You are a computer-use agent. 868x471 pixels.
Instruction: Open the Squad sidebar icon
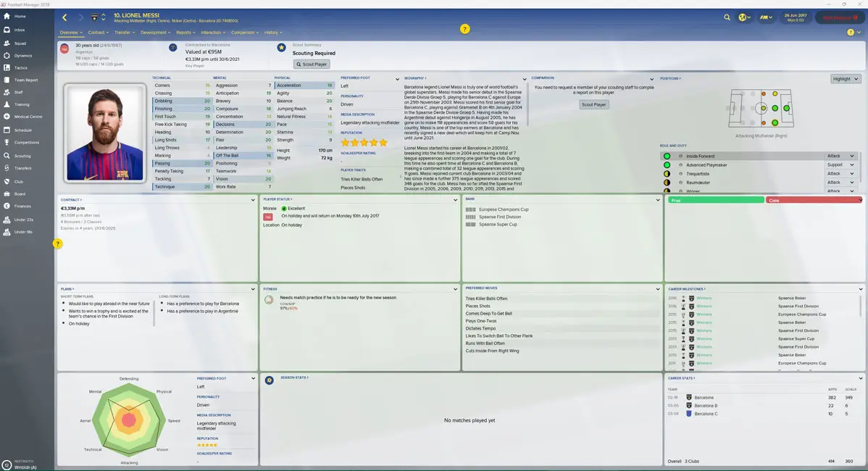coord(7,43)
